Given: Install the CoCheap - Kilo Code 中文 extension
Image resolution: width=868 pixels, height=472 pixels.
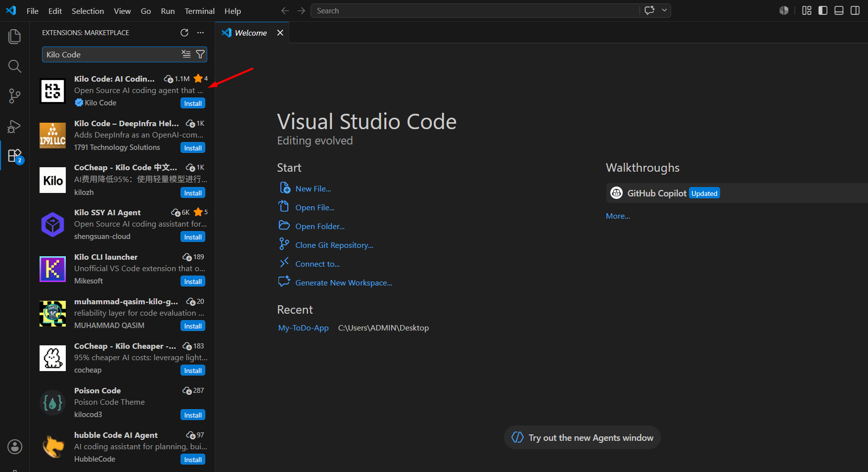Looking at the screenshot, I should (x=193, y=193).
